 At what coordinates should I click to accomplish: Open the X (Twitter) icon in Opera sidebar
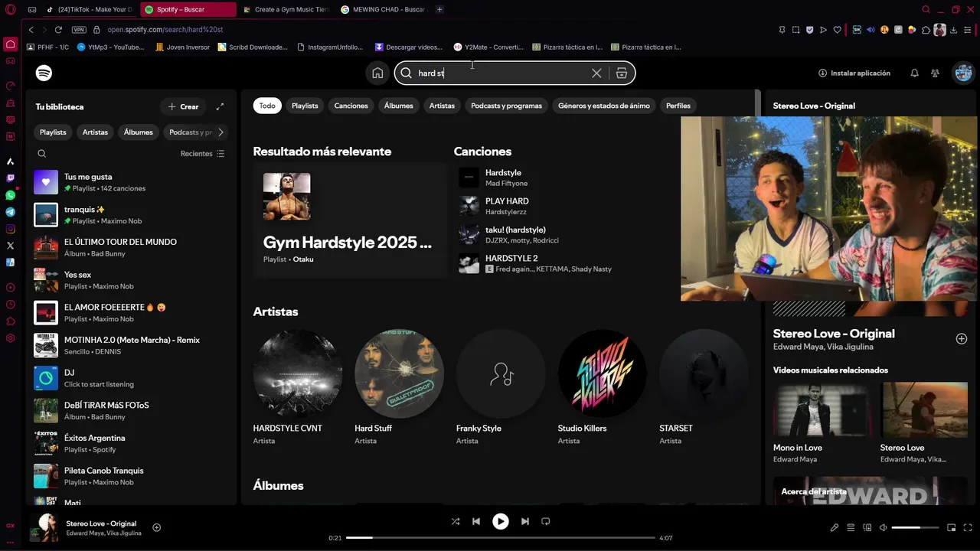tap(11, 246)
